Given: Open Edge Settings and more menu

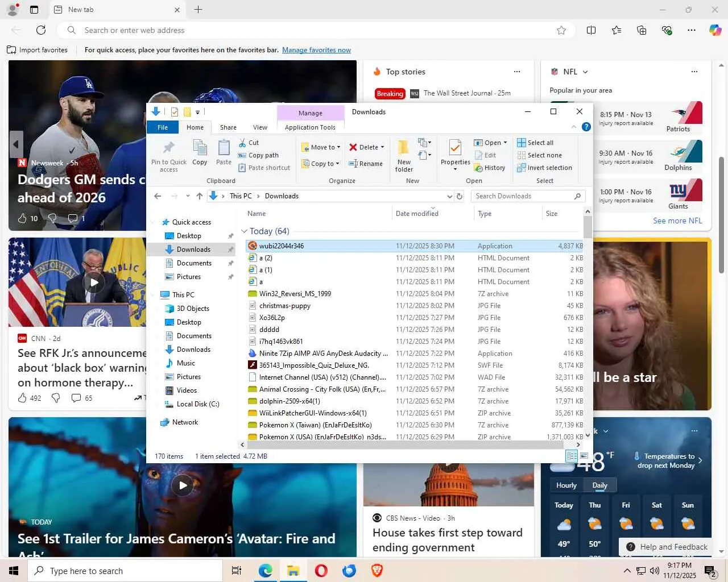Looking at the screenshot, I should [692, 30].
